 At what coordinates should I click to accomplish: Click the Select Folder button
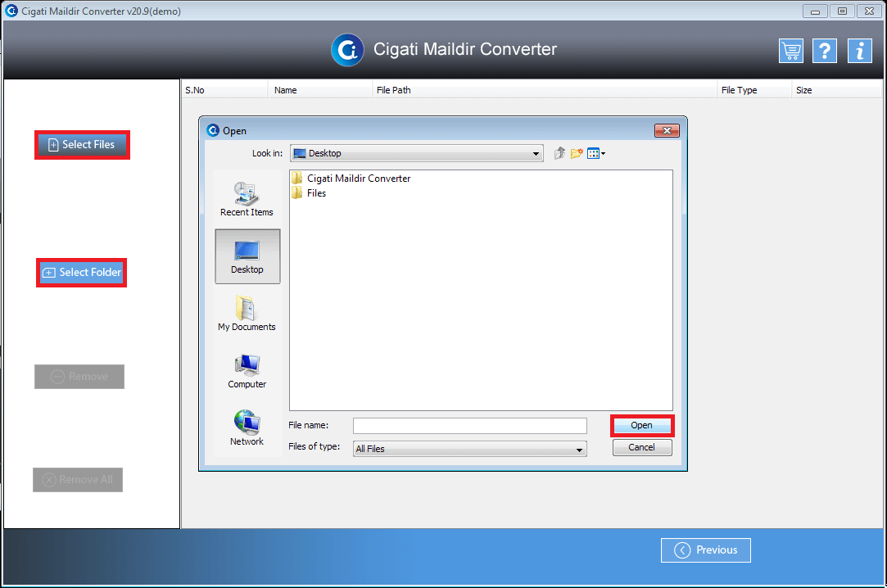81,273
